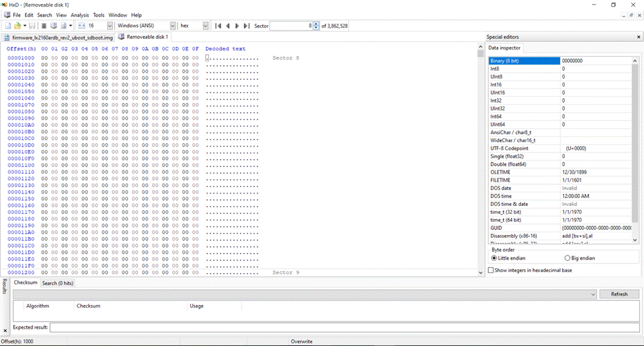Select the UInt64 inspector row

coord(560,124)
